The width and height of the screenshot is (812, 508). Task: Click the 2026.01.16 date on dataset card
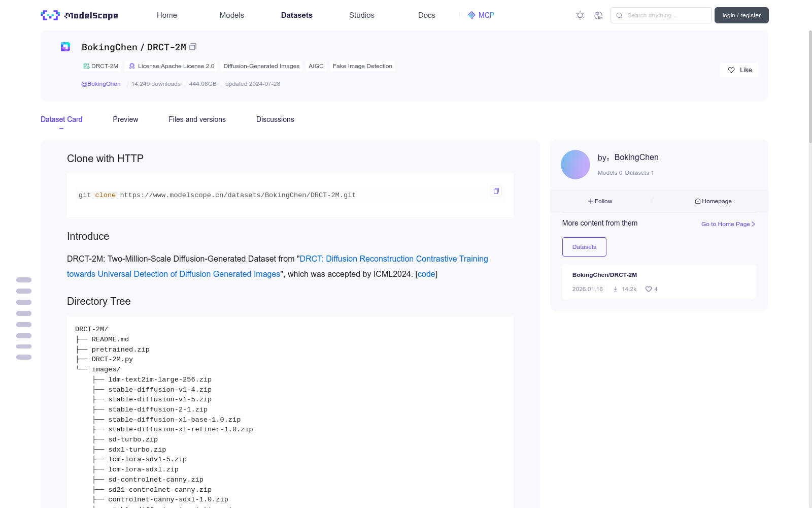coord(588,289)
